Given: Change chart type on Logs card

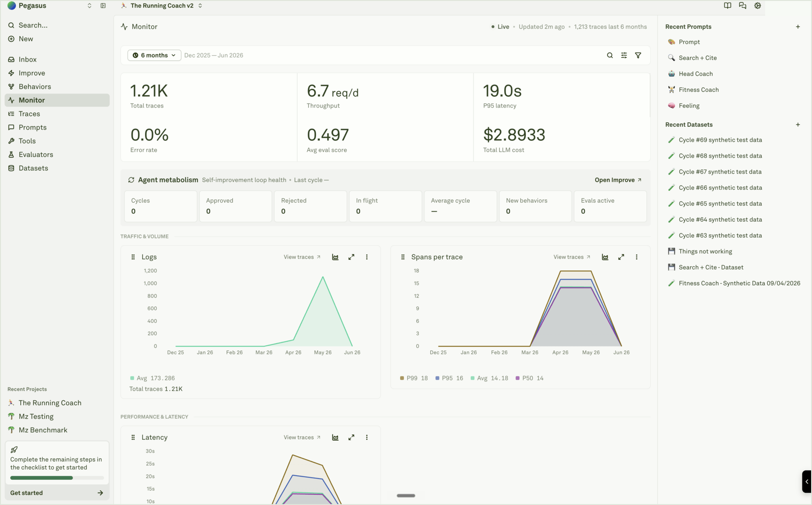Looking at the screenshot, I should (x=335, y=257).
